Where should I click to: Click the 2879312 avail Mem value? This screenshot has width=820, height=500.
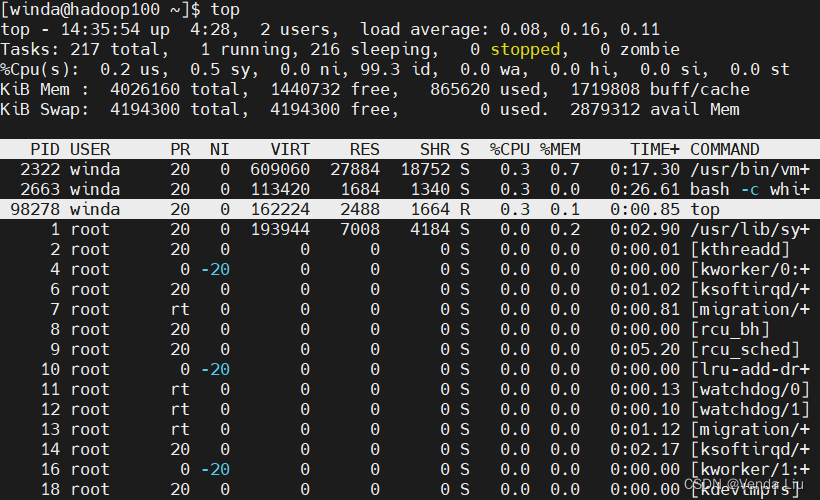point(605,109)
